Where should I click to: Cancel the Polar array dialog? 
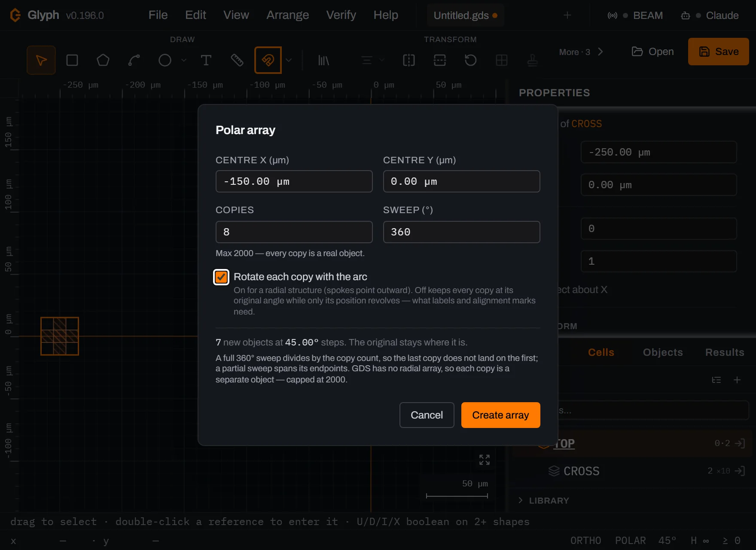tap(427, 415)
